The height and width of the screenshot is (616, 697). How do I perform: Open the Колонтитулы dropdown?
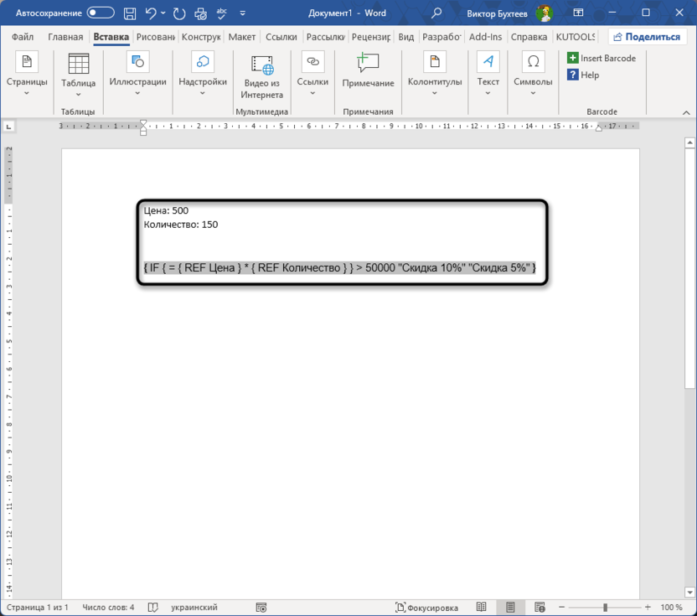(435, 74)
